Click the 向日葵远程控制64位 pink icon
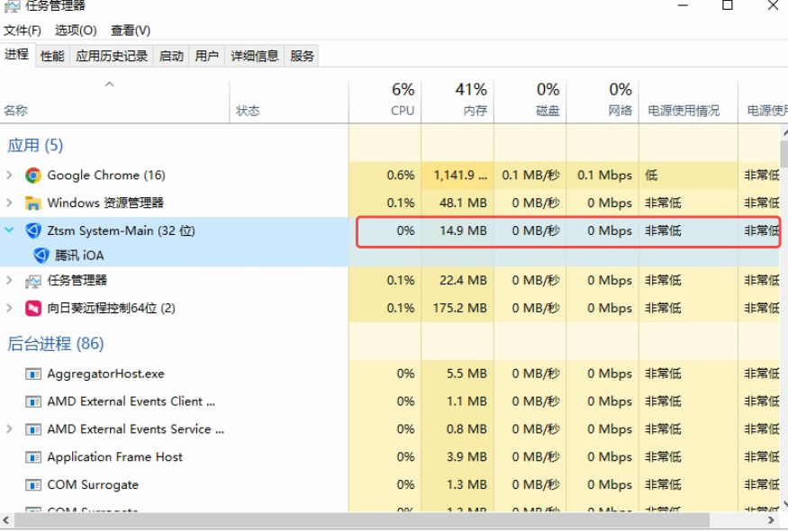 [x=33, y=308]
